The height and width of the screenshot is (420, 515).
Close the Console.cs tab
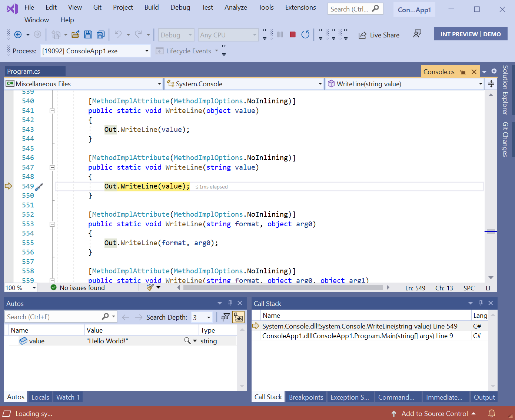pos(474,72)
